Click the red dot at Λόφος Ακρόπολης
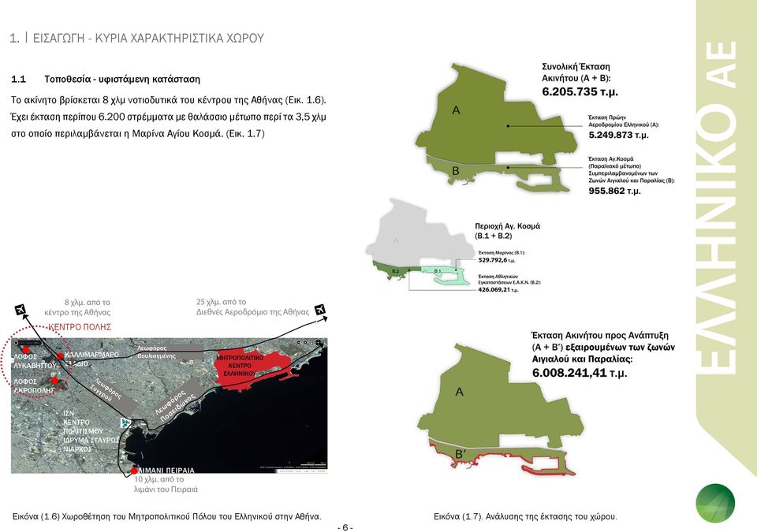The image size is (757, 532). [54, 381]
